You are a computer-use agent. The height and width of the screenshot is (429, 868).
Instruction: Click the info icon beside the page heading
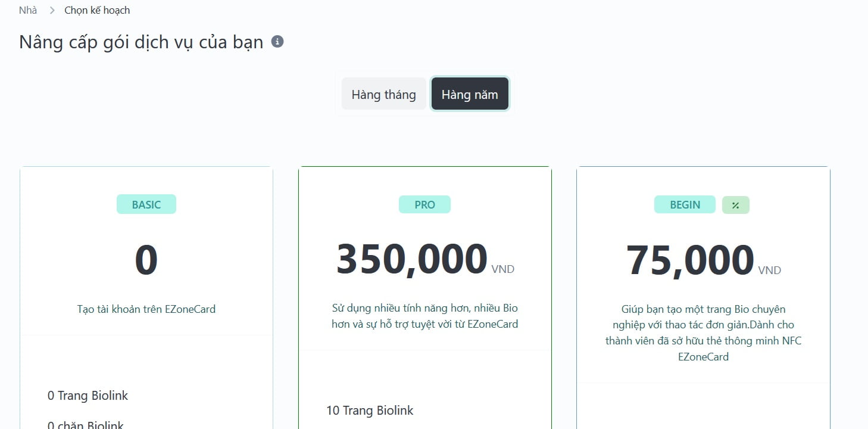[x=277, y=42]
